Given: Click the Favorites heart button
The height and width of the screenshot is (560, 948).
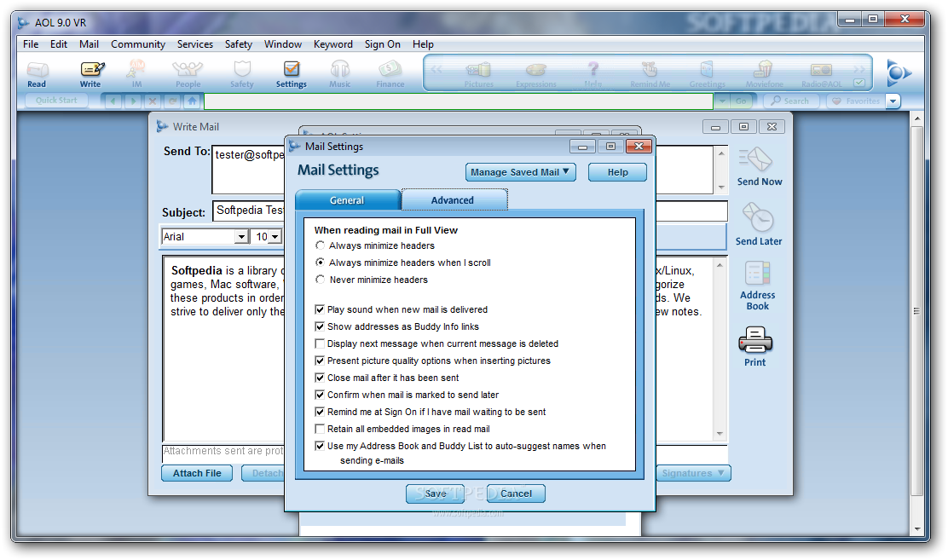Looking at the screenshot, I should pos(857,101).
